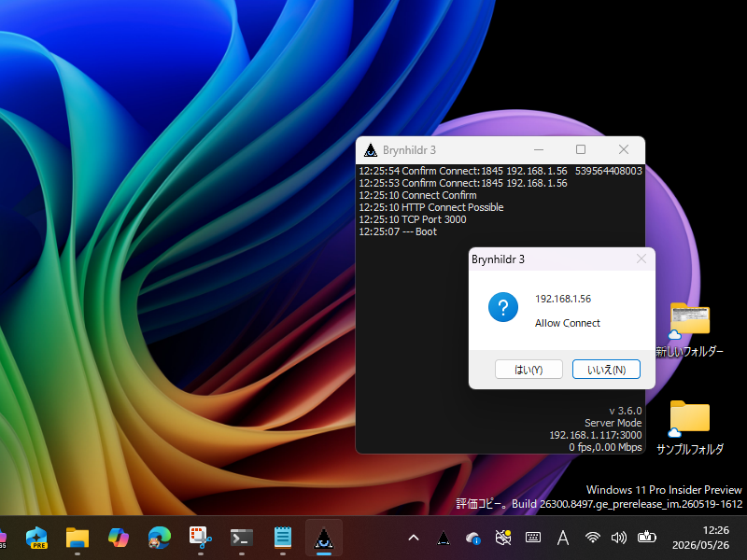The image size is (747, 560).
Task: Open Microsoft Edge from the taskbar
Action: (x=160, y=539)
